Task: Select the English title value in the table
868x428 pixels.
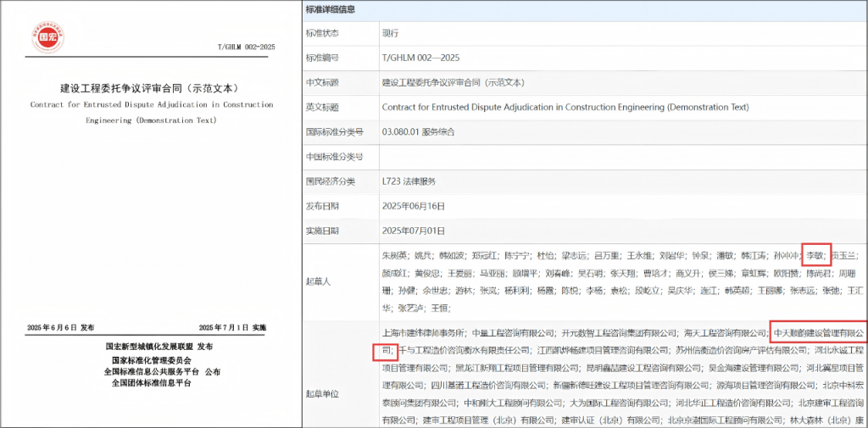Action: click(565, 108)
